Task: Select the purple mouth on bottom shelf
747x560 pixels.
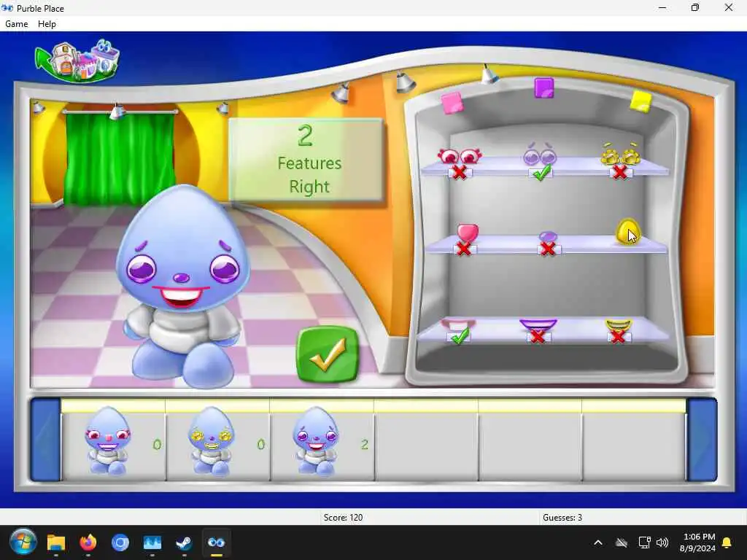Action: point(538,325)
